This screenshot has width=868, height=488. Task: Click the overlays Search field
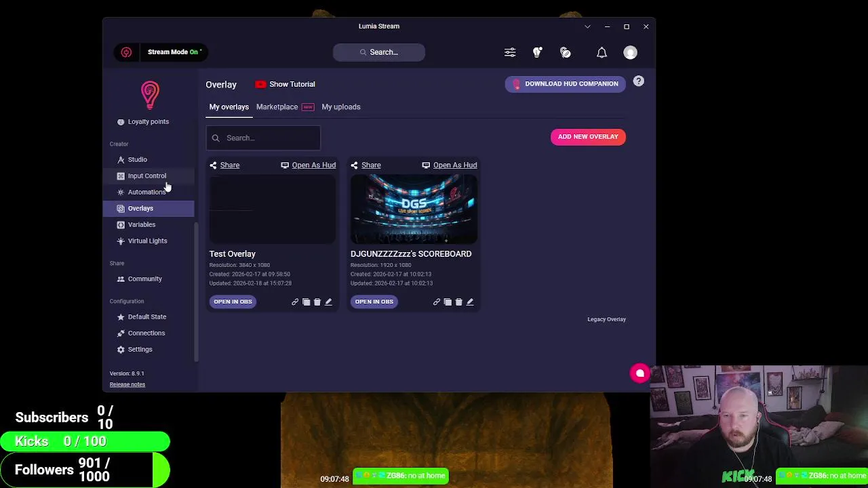[264, 138]
